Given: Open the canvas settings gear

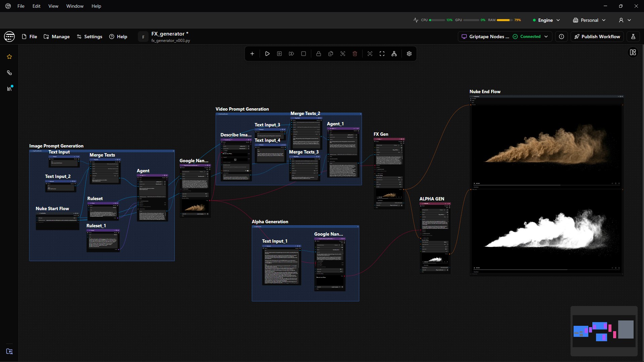Looking at the screenshot, I should (x=409, y=54).
